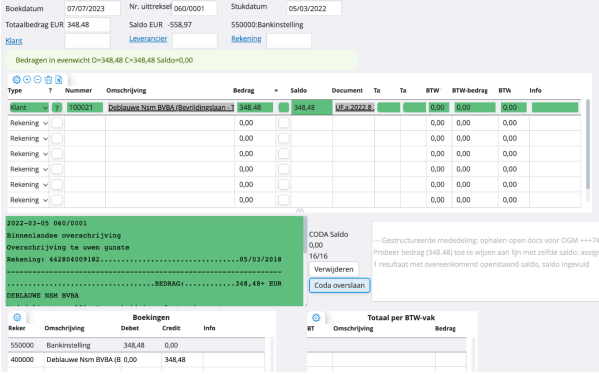This screenshot has width=599, height=374.
Task: Open the Totaal per BTW-vak settings gear
Action: [316, 317]
